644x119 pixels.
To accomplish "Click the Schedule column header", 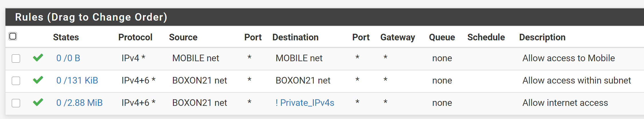I will [x=486, y=37].
